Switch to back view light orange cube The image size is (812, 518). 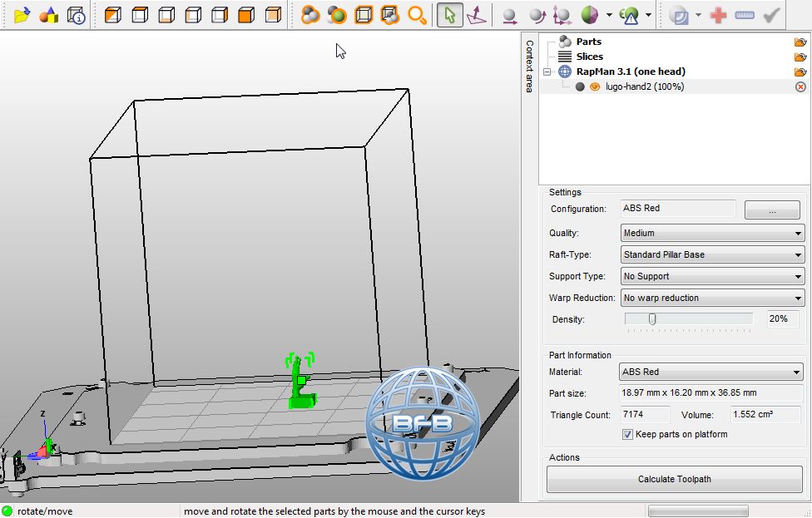pos(273,15)
